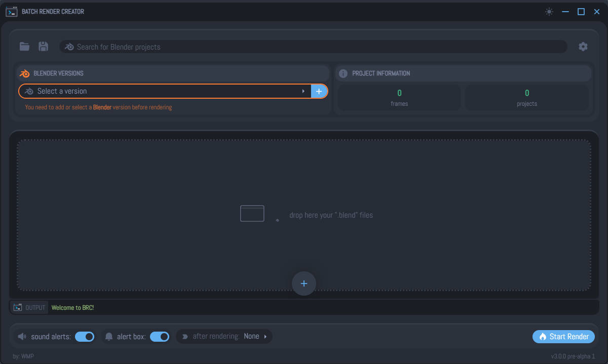Click the alert box bell icon

(109, 337)
